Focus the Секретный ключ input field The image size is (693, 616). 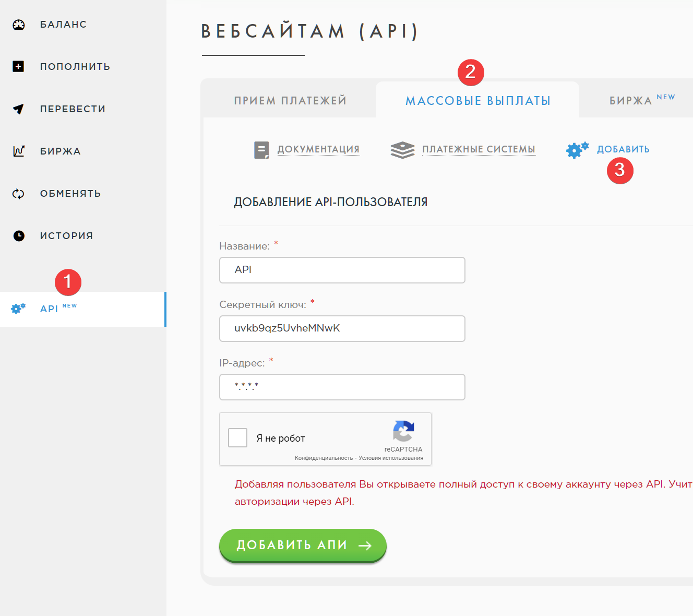pyautogui.click(x=342, y=328)
